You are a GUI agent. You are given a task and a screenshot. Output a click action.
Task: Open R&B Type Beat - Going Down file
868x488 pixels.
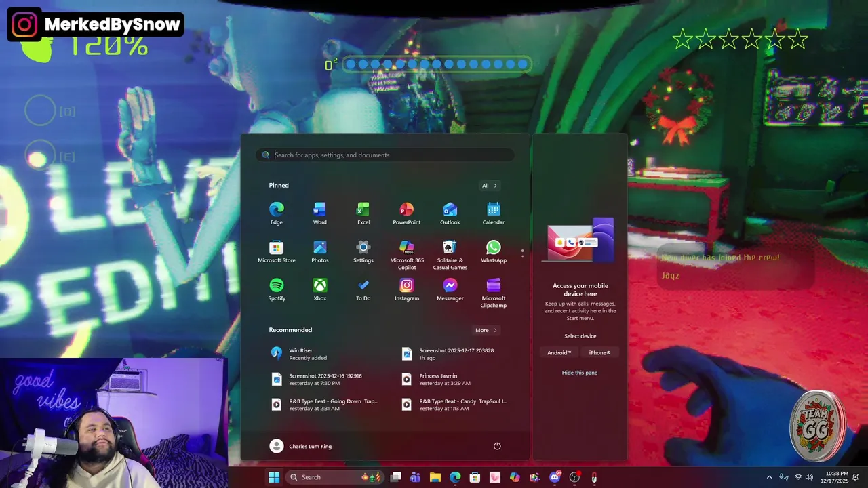(327, 404)
